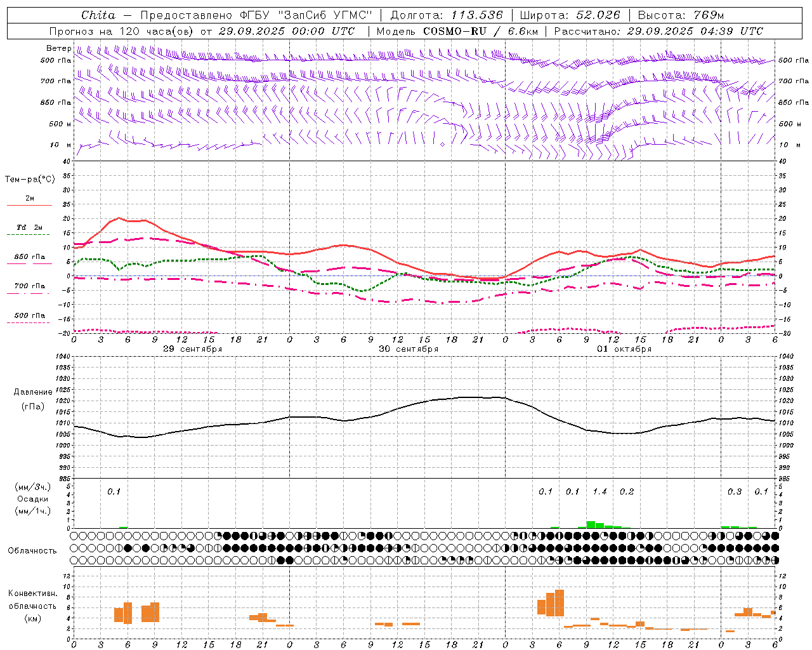
Task: Click the "Облачность" cloud cover label
Action: click(32, 550)
